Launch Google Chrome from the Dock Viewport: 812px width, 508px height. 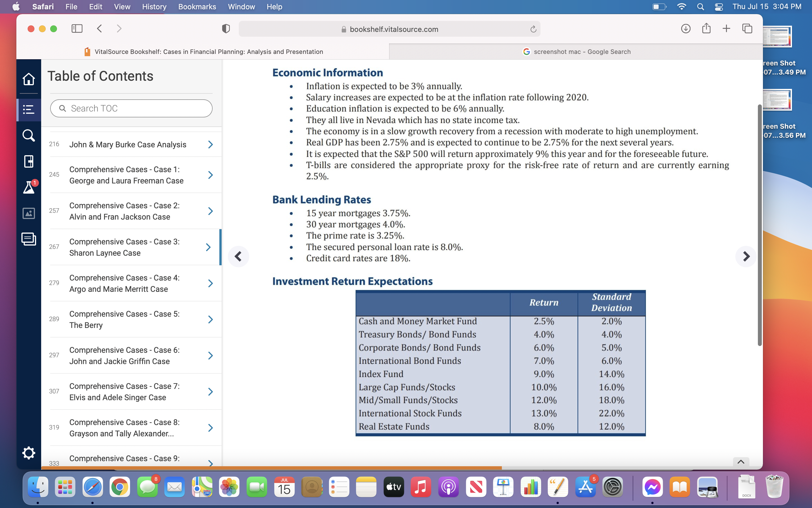coord(120,487)
